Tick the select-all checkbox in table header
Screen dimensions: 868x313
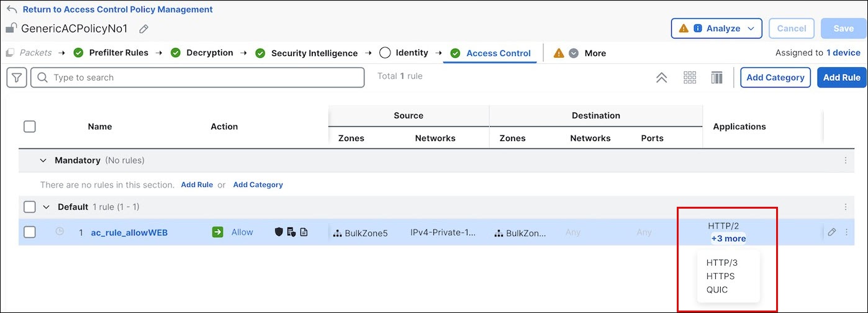point(29,127)
